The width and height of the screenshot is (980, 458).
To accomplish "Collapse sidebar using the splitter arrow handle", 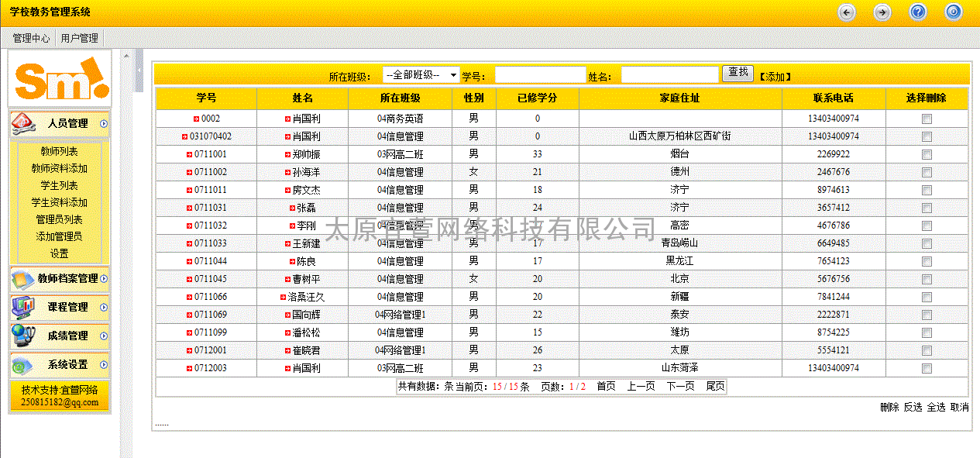I will click(x=139, y=70).
